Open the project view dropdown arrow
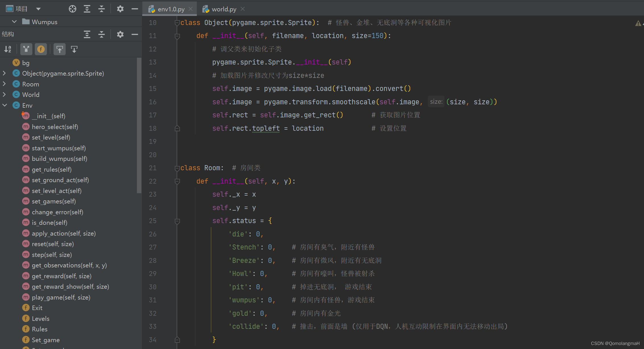The height and width of the screenshot is (349, 644). [x=38, y=9]
